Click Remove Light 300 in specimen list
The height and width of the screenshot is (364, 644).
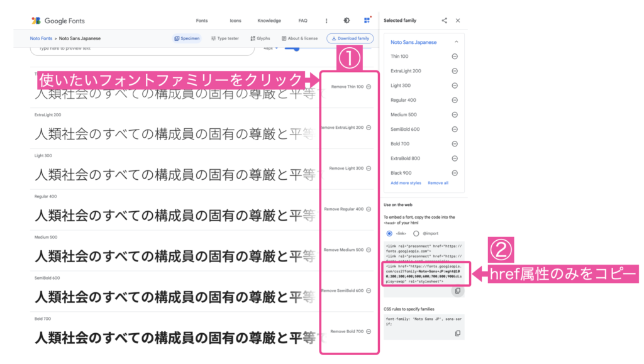point(350,168)
